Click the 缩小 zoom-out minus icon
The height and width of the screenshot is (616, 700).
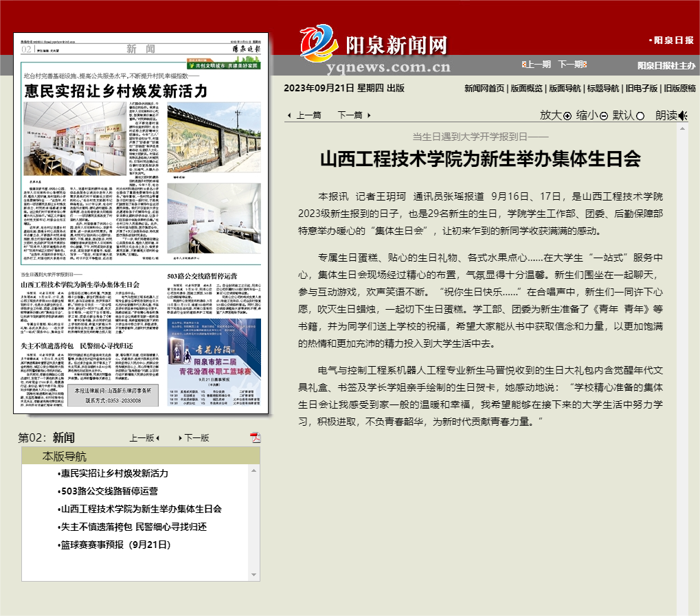click(604, 116)
